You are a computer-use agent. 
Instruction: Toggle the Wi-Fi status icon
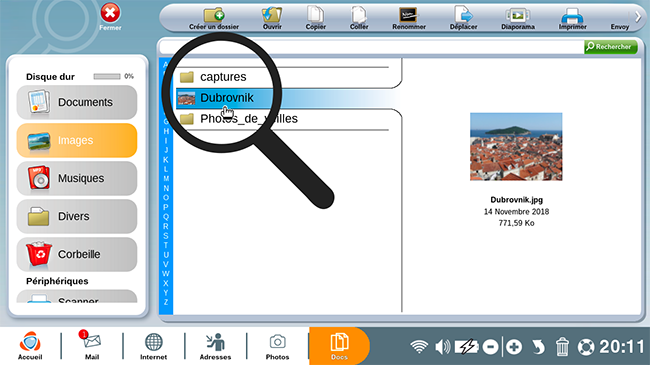[419, 346]
